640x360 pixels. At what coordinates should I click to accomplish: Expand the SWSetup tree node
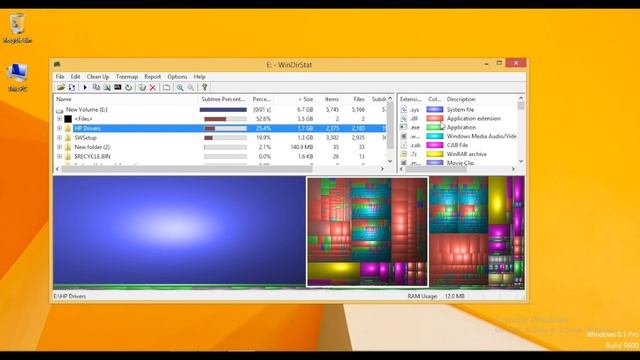60,138
